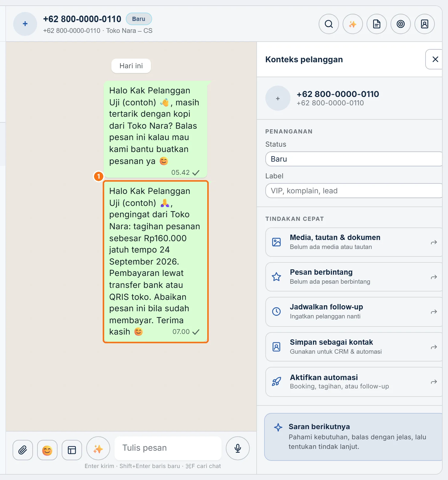The image size is (448, 480).
Task: Click the attach file paperclip icon
Action: tap(23, 450)
